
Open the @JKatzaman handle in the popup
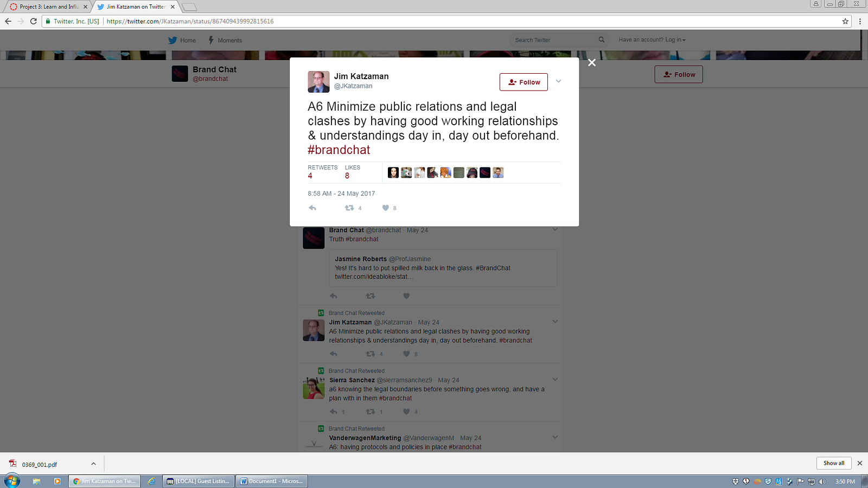[x=353, y=86]
